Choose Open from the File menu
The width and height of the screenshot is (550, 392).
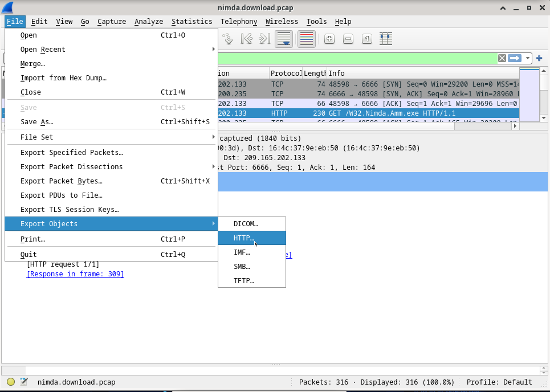111,35
